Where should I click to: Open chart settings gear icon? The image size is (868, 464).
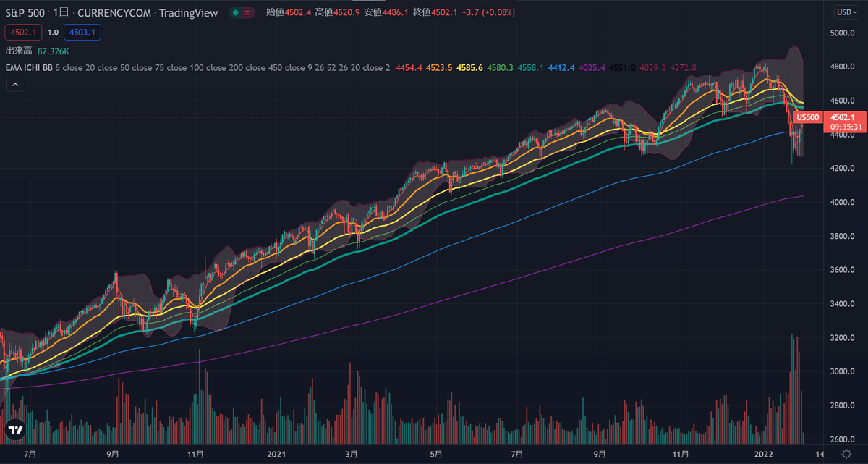pyautogui.click(x=846, y=453)
